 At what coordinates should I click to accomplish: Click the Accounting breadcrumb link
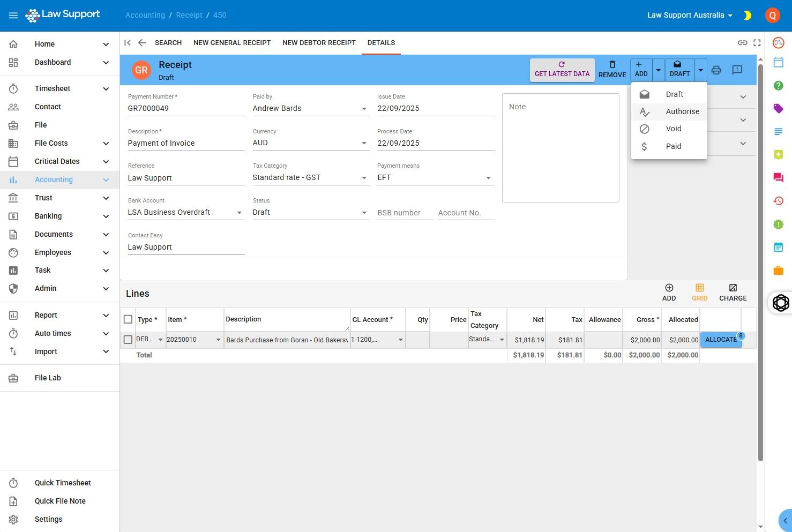pyautogui.click(x=145, y=16)
